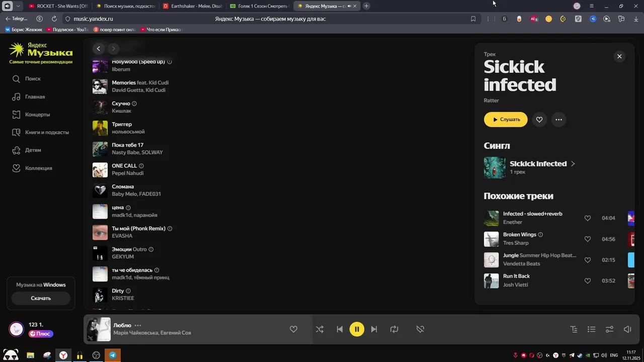
Task: Download Музыка на Windows via Скачать
Action: [41, 298]
